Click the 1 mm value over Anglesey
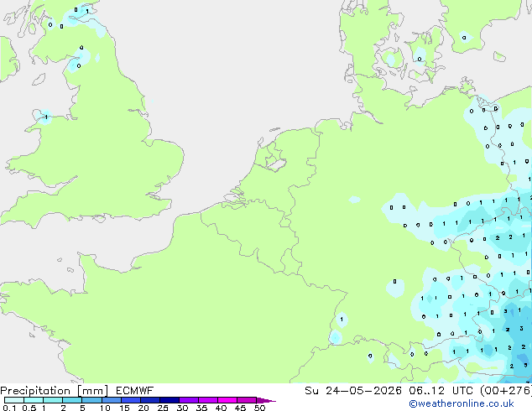The width and height of the screenshot is (532, 411). click(46, 117)
